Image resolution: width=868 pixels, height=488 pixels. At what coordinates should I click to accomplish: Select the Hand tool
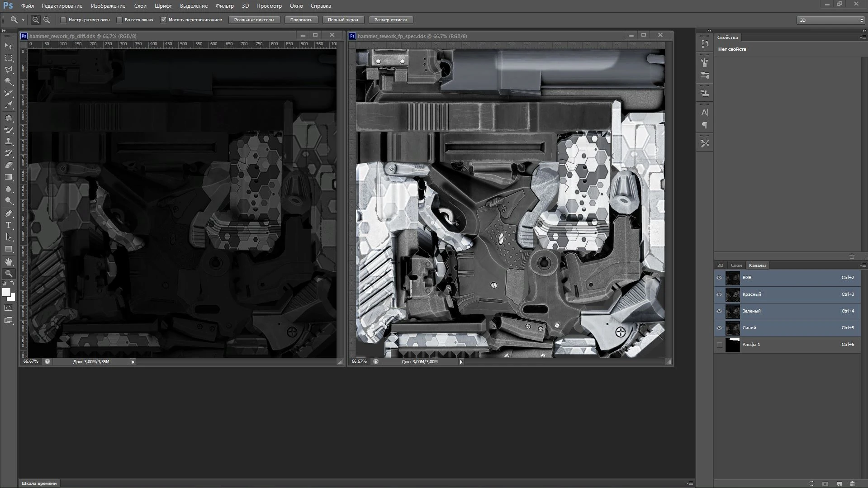8,262
